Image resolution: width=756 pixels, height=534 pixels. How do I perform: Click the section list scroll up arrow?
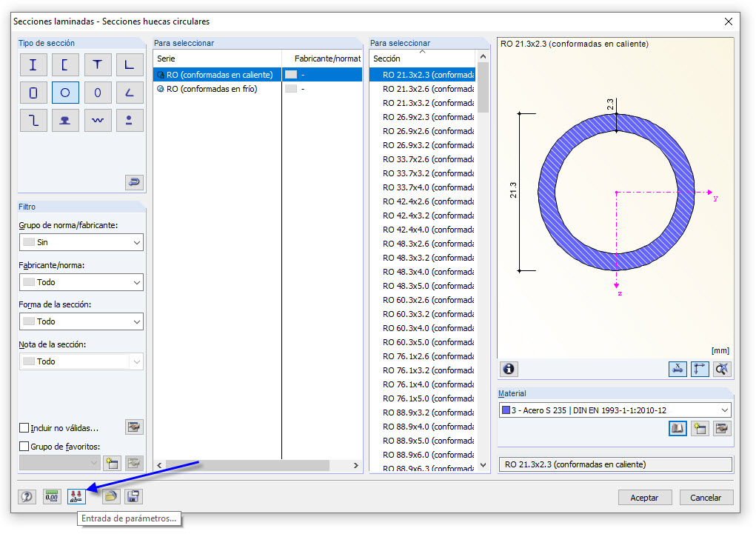(483, 56)
